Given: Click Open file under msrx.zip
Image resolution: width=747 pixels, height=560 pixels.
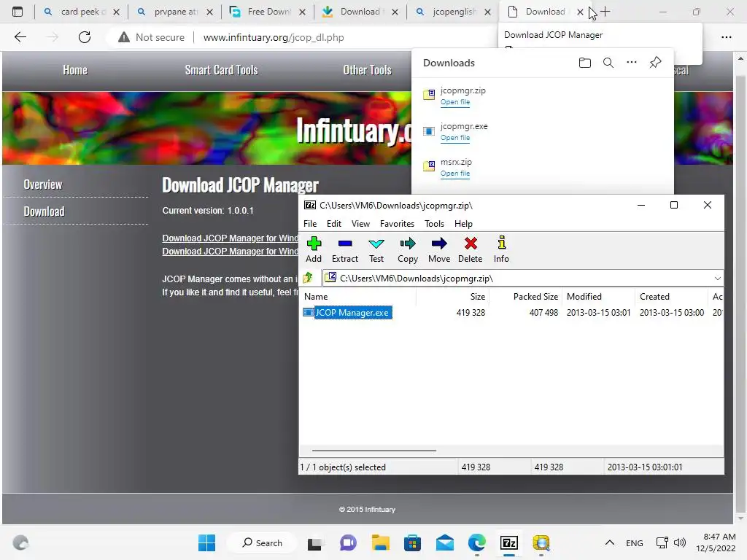Looking at the screenshot, I should (x=455, y=174).
